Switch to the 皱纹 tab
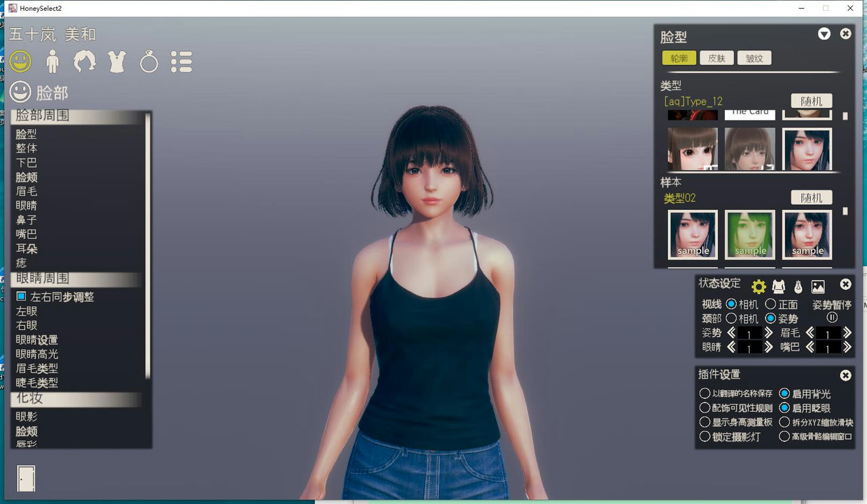 pyautogui.click(x=754, y=58)
